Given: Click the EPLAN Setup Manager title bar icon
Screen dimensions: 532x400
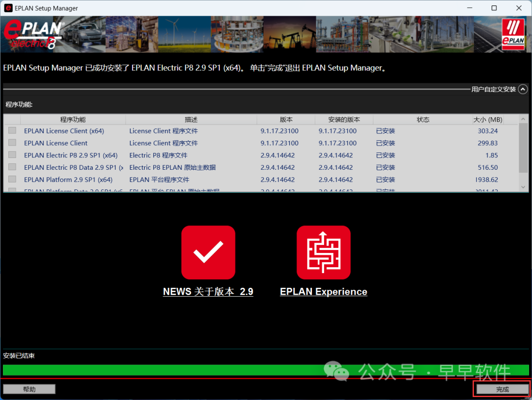Looking at the screenshot, I should (8, 8).
